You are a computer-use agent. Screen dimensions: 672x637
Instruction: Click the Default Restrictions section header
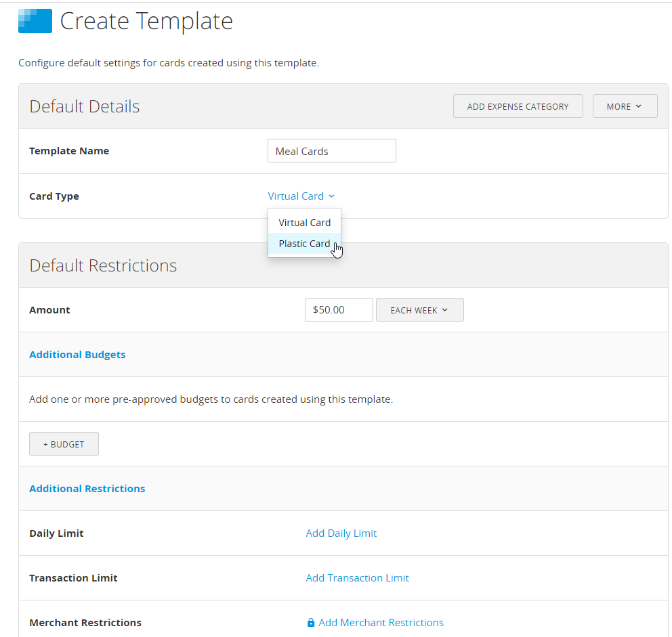(103, 265)
